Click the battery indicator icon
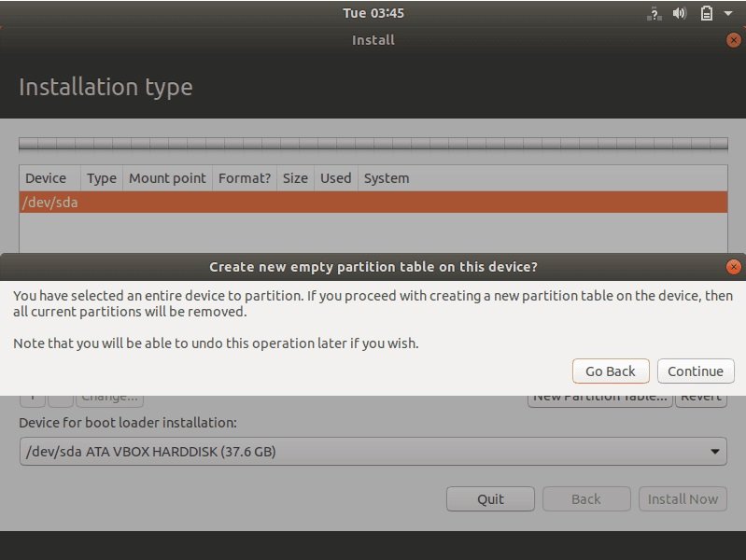 (x=707, y=13)
